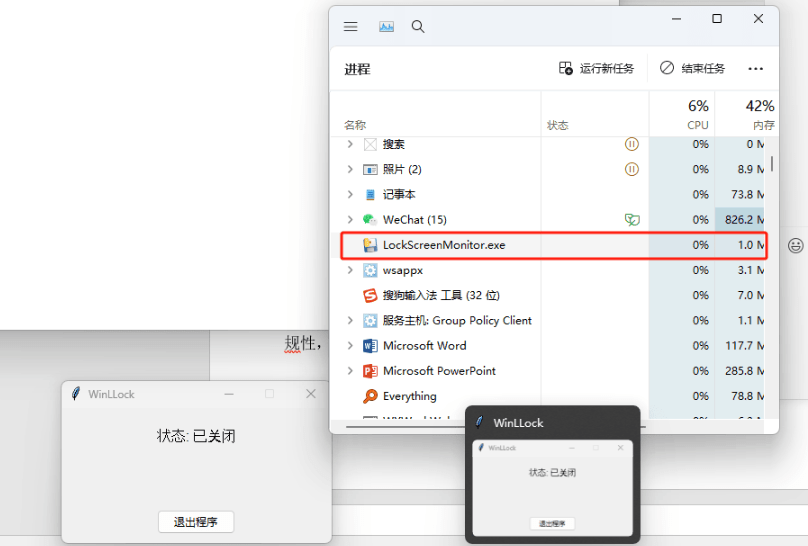This screenshot has width=808, height=546.
Task: Select the WeChat process icon
Action: pos(370,220)
